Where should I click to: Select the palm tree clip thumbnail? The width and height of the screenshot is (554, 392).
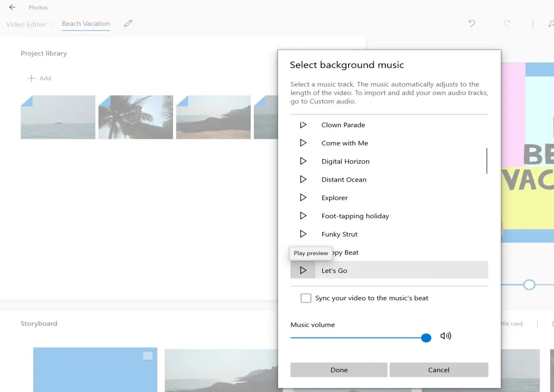pyautogui.click(x=135, y=117)
